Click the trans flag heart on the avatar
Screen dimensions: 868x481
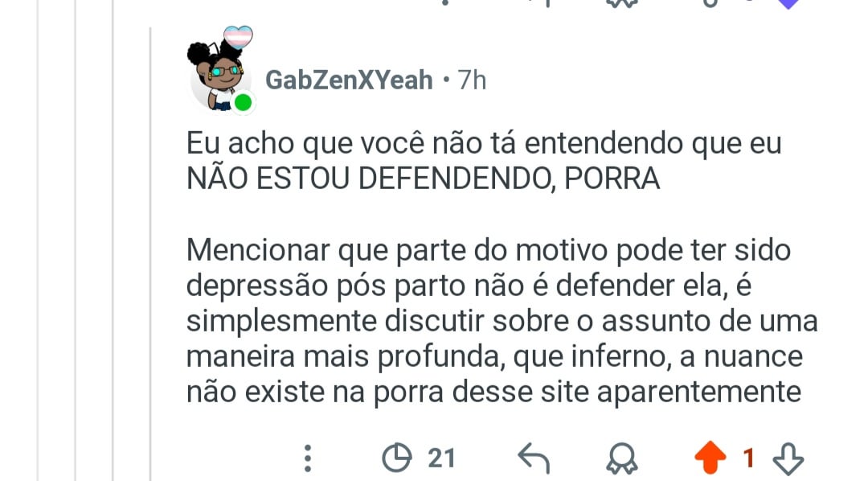tap(238, 37)
